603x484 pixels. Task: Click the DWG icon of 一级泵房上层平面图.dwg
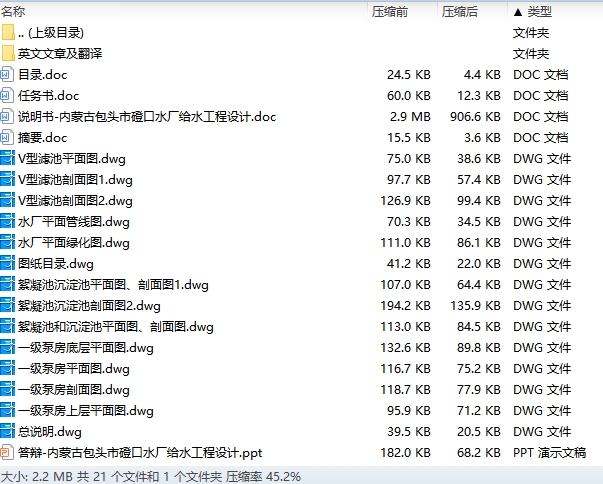(7, 411)
